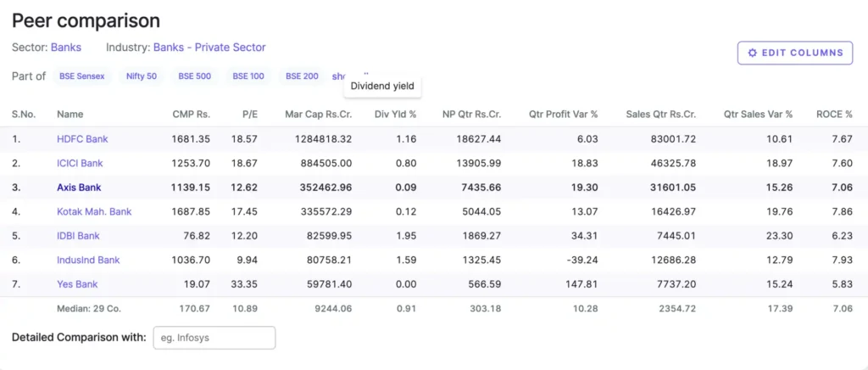Select the BSE 500 index tag
Screen dimensions: 868x370
[194, 76]
